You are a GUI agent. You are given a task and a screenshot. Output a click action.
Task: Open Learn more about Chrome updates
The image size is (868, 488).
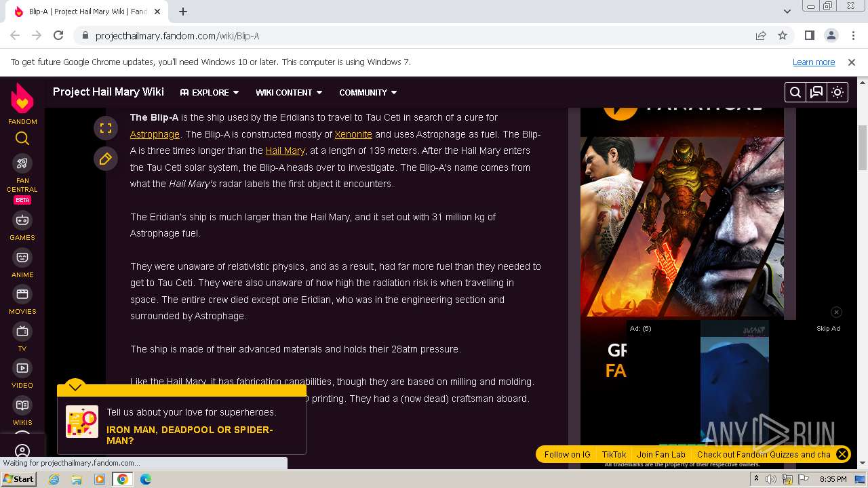click(x=814, y=62)
